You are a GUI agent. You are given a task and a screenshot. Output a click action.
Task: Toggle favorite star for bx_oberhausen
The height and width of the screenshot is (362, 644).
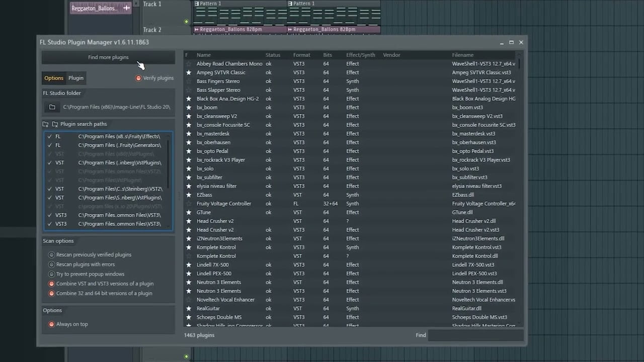coord(189,142)
